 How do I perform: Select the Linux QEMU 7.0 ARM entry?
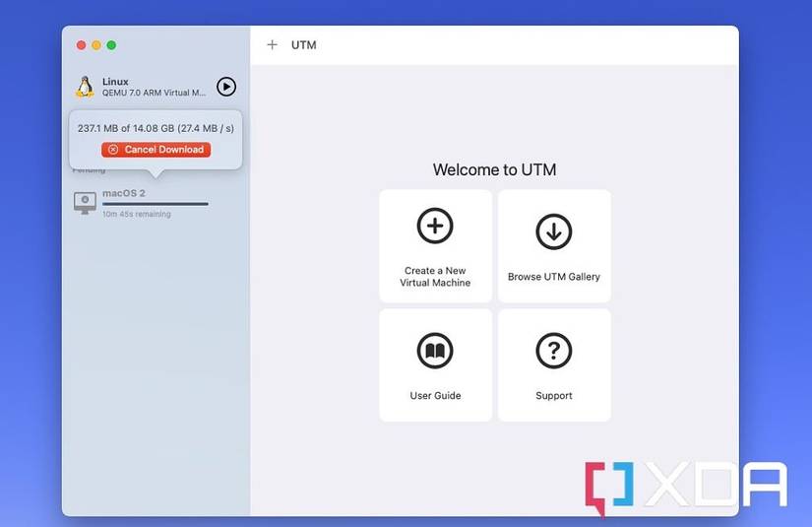click(156, 87)
